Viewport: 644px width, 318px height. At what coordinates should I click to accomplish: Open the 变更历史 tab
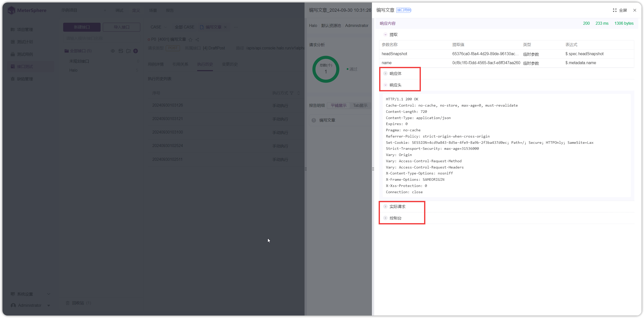(230, 64)
